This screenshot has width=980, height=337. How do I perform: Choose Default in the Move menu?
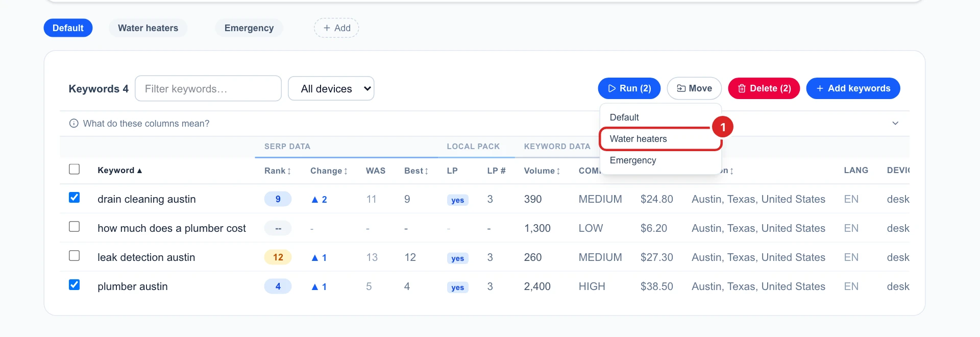(x=660, y=117)
